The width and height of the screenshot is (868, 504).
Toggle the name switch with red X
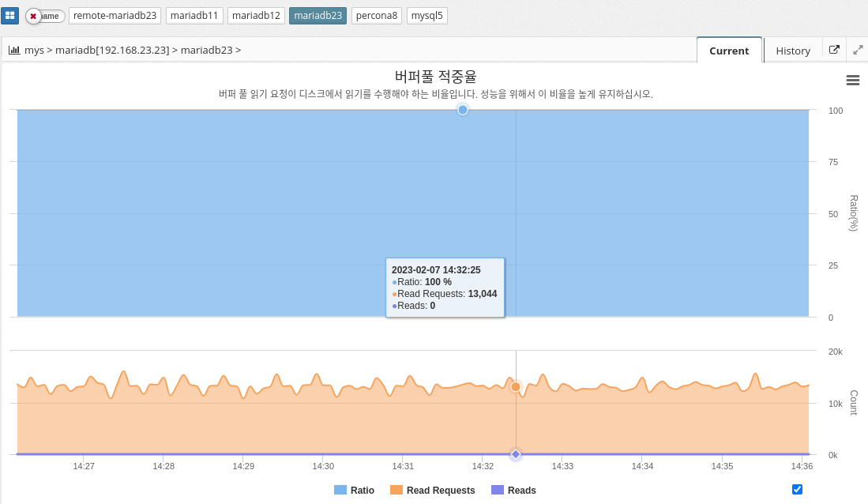44,16
